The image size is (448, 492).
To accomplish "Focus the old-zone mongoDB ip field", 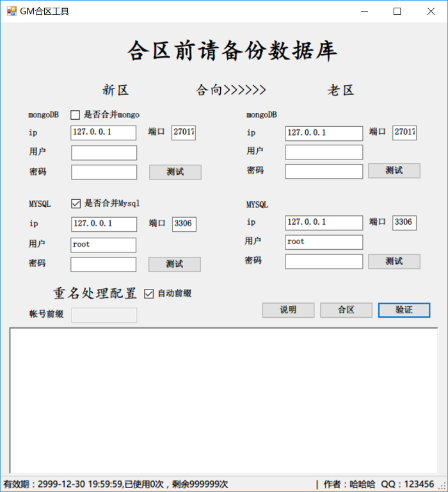I will coord(324,133).
